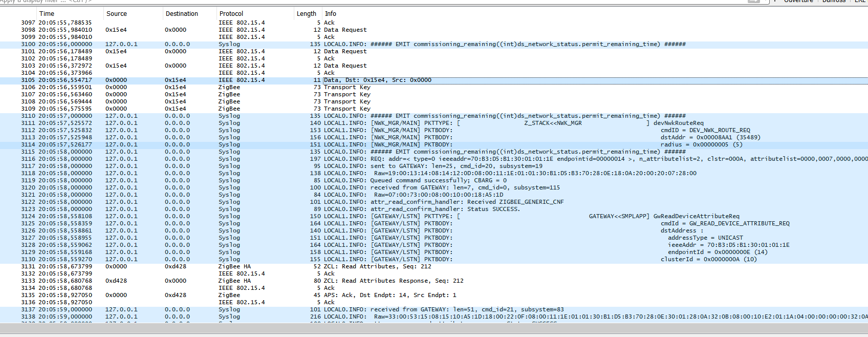This screenshot has width=868, height=337.
Task: Select packet 3098 Data Request row
Action: 434,30
